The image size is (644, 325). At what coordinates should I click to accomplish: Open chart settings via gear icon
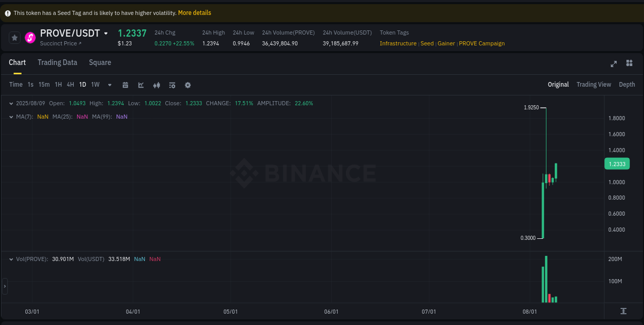tap(188, 85)
